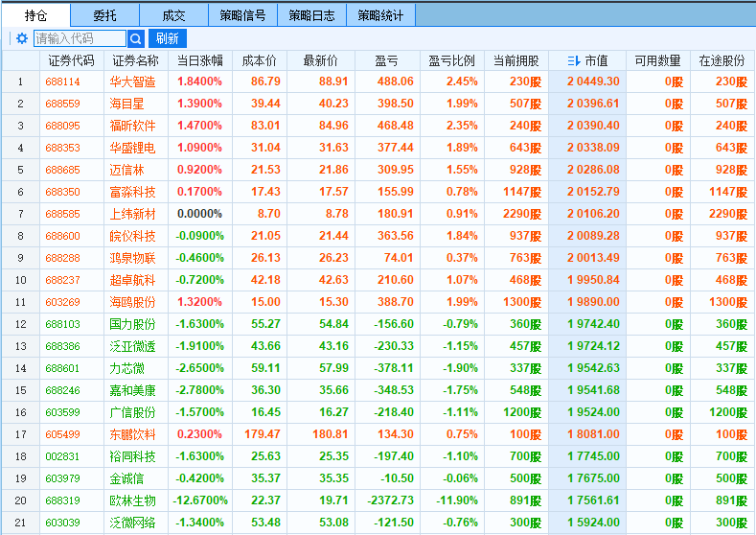Select the 裕同科技 stock name
The width and height of the screenshot is (756, 535).
(x=132, y=456)
